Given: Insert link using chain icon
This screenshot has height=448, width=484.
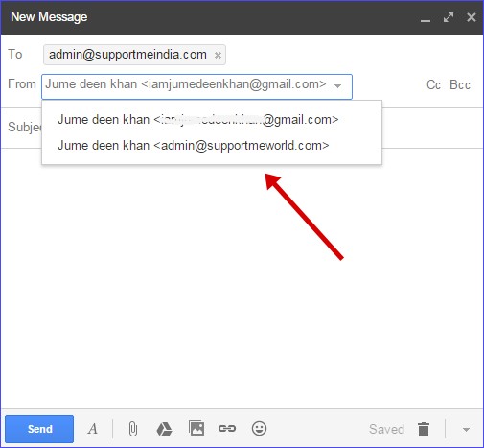Looking at the screenshot, I should [x=227, y=428].
